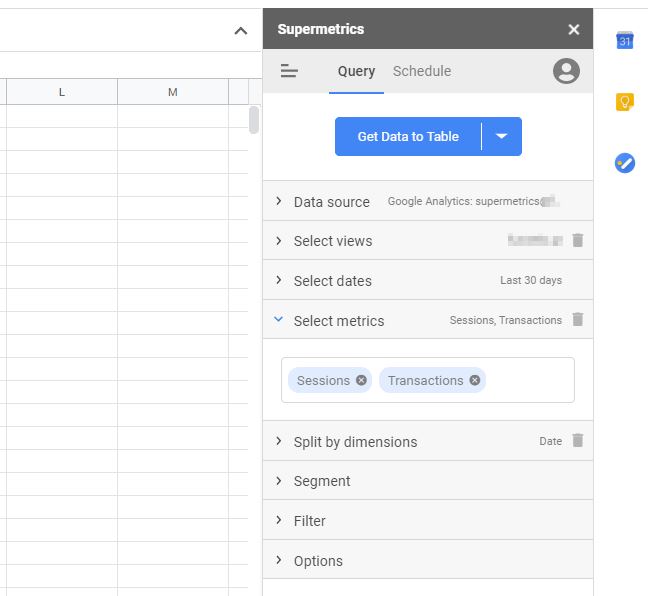Remove the Transactions metric chip

pyautogui.click(x=475, y=380)
